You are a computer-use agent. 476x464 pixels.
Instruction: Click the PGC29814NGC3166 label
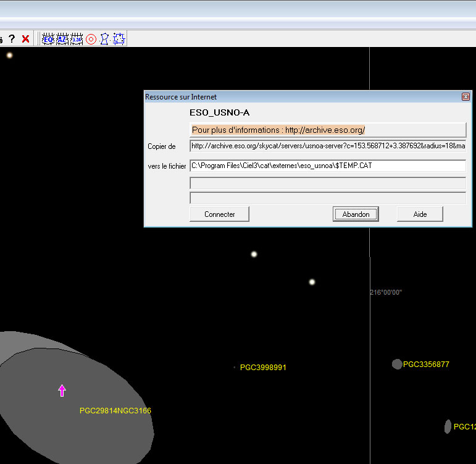[115, 410]
